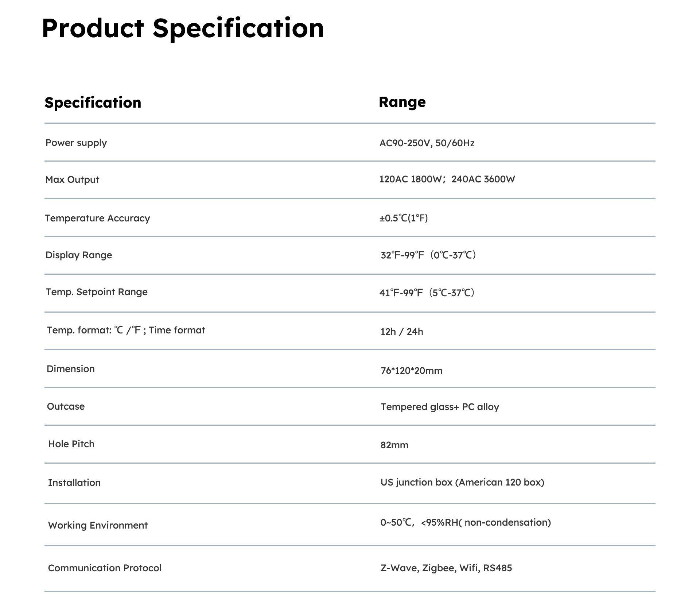
Task: Click the AC90-250V, 50/60Hz value
Action: coord(427,143)
